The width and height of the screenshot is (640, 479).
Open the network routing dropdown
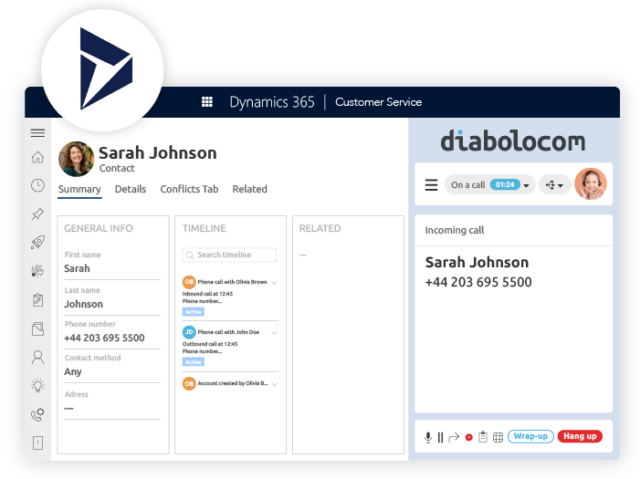[555, 185]
